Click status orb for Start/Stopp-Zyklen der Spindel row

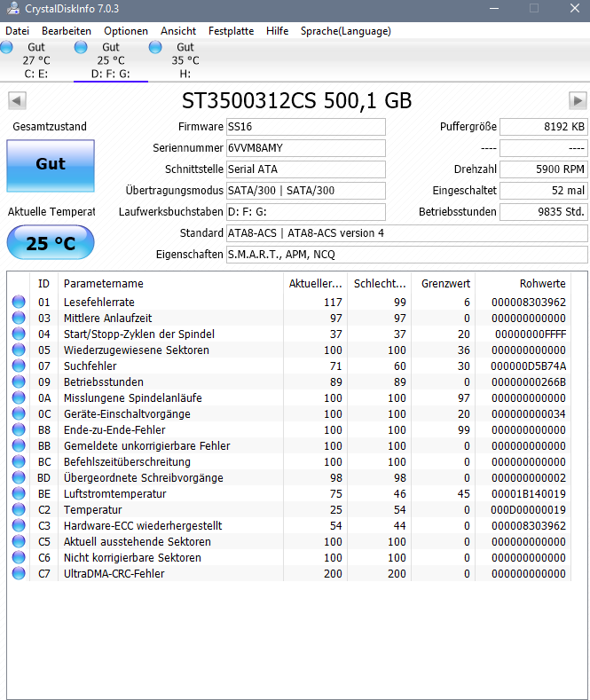[x=19, y=334]
